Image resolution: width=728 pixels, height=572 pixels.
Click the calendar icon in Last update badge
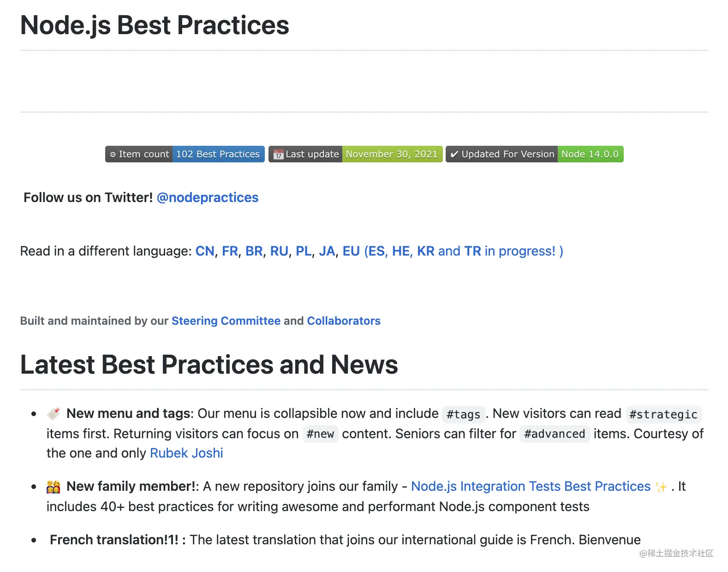[278, 155]
